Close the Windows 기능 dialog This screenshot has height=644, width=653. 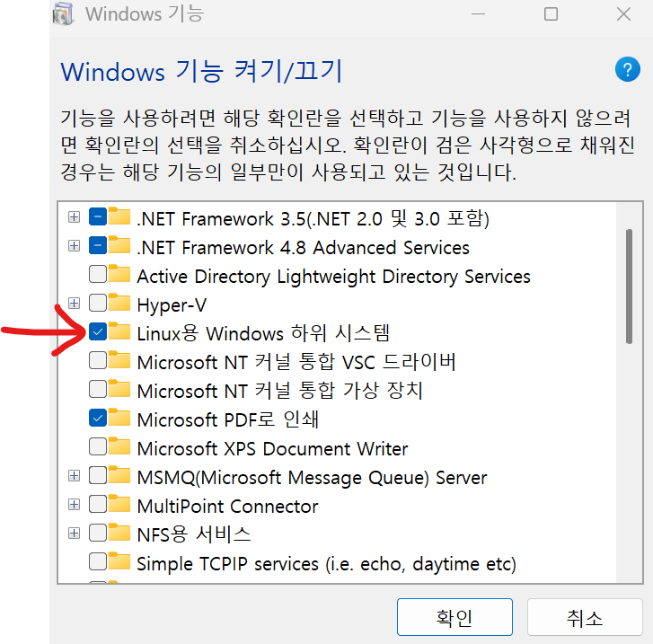point(623,14)
